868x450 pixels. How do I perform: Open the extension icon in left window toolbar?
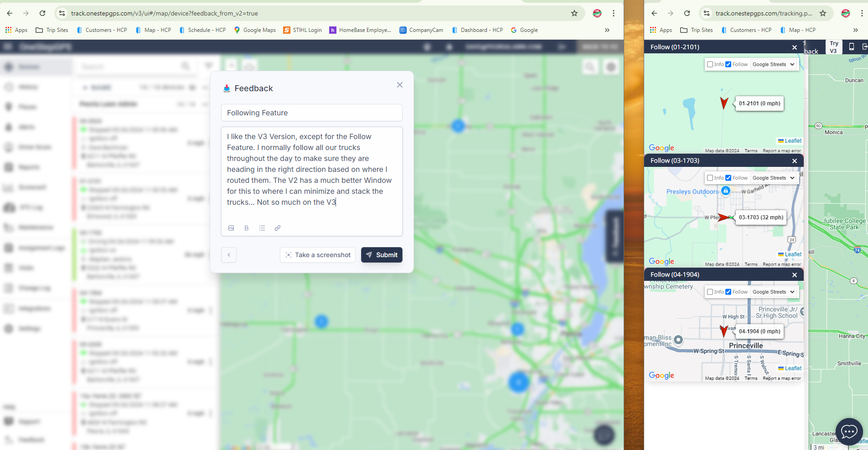point(597,13)
